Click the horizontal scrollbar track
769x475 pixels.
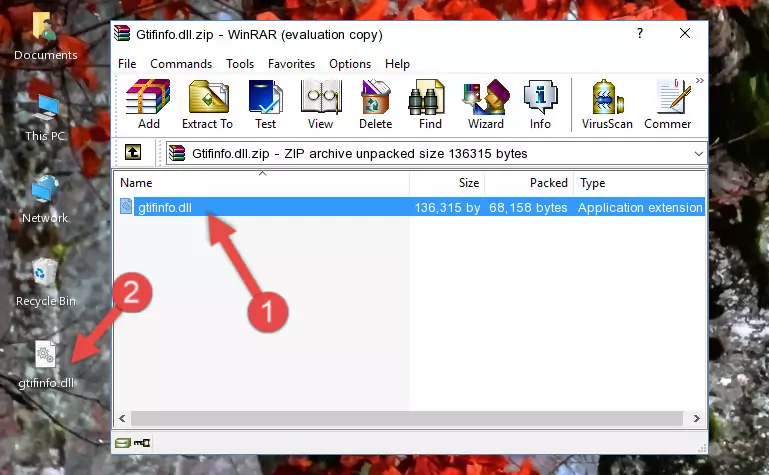[x=407, y=419]
